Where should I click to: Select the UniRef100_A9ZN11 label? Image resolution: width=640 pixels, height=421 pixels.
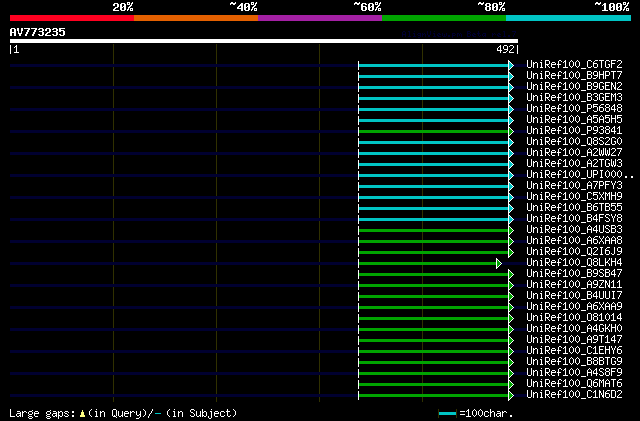point(574,285)
